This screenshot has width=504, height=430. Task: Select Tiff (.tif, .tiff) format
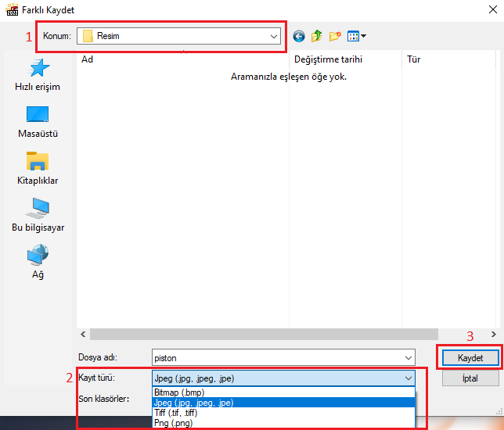point(175,413)
